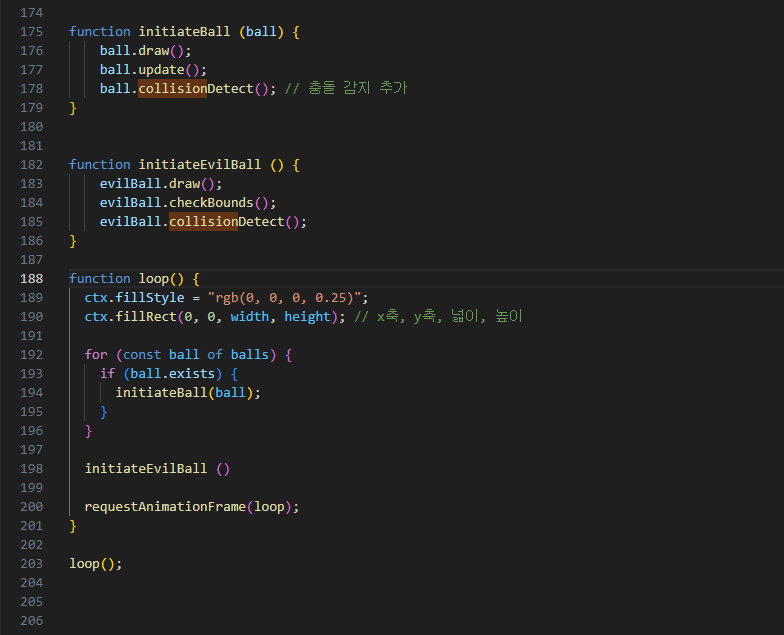Click line number 192 in the gutter

pos(32,354)
